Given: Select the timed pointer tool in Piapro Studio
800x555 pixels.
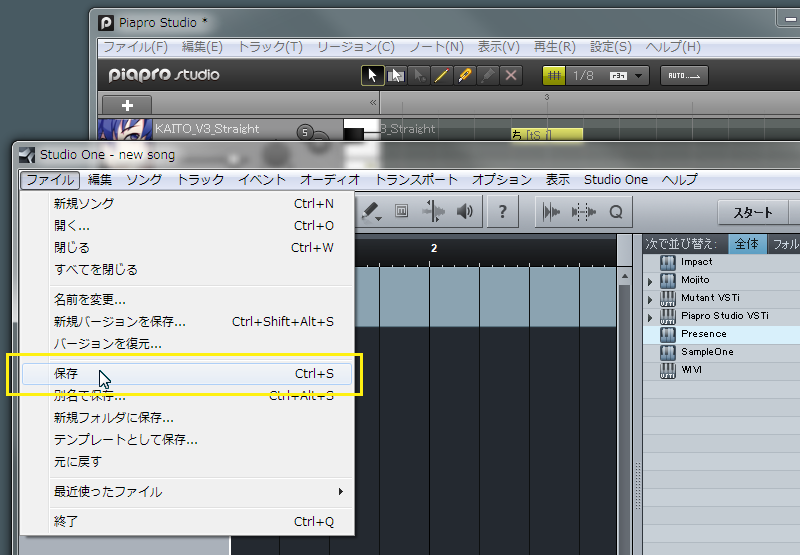Looking at the screenshot, I should point(419,75).
